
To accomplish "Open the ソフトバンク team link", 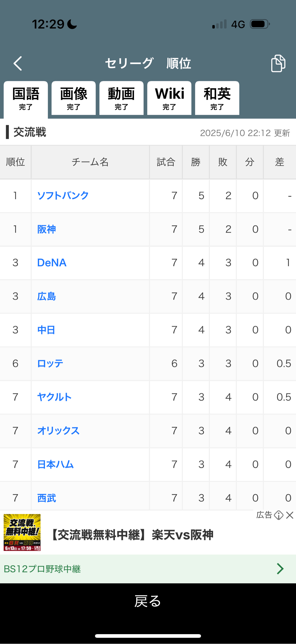I will point(63,195).
